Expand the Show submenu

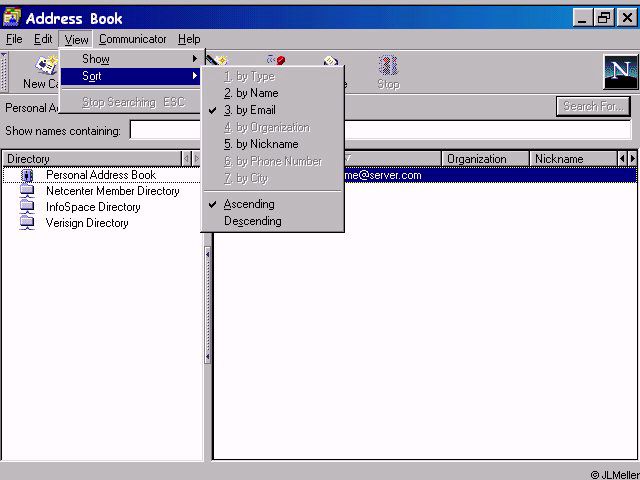[131, 59]
